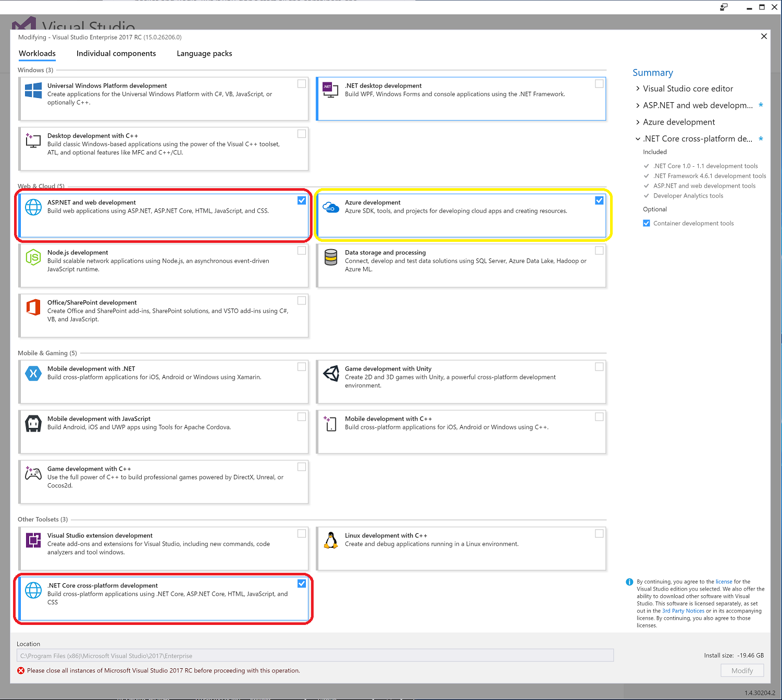The height and width of the screenshot is (700, 782).
Task: Open the Language packs tab
Action: (204, 53)
